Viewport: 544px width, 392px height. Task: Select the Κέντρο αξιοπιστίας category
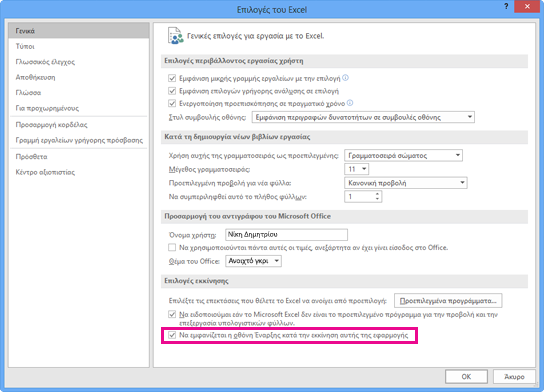pyautogui.click(x=79, y=172)
